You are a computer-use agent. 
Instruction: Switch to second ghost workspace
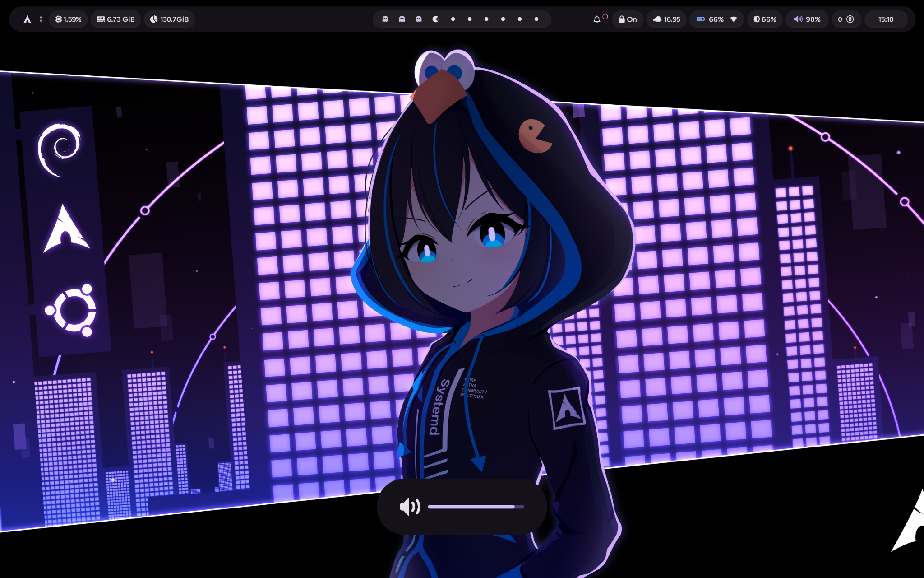402,19
